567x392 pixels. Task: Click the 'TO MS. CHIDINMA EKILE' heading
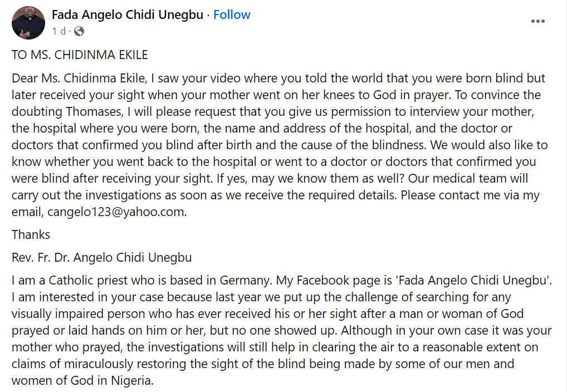click(80, 55)
